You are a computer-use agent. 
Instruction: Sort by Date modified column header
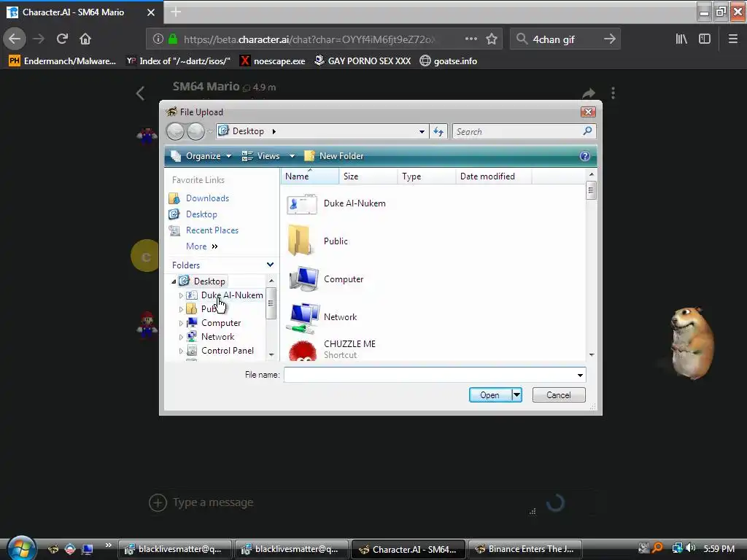494,176
